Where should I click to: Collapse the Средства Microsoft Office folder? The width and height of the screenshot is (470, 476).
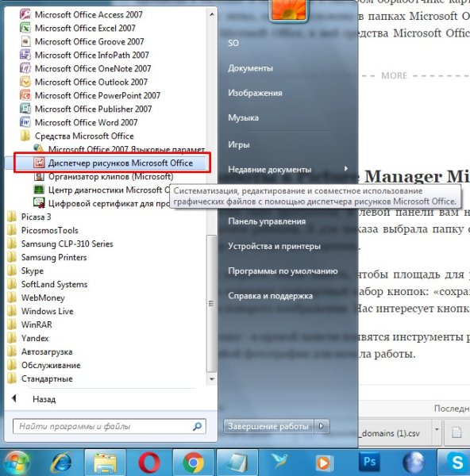pos(84,136)
